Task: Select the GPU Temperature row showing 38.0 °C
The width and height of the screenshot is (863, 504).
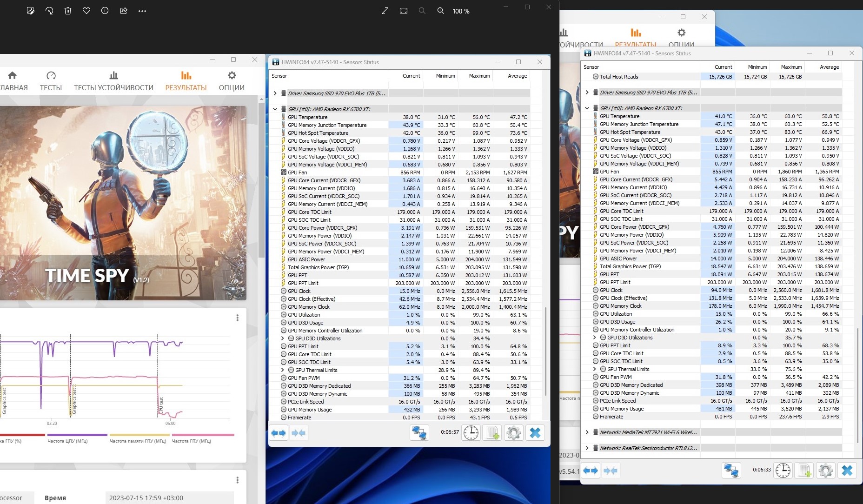Action: [400, 117]
